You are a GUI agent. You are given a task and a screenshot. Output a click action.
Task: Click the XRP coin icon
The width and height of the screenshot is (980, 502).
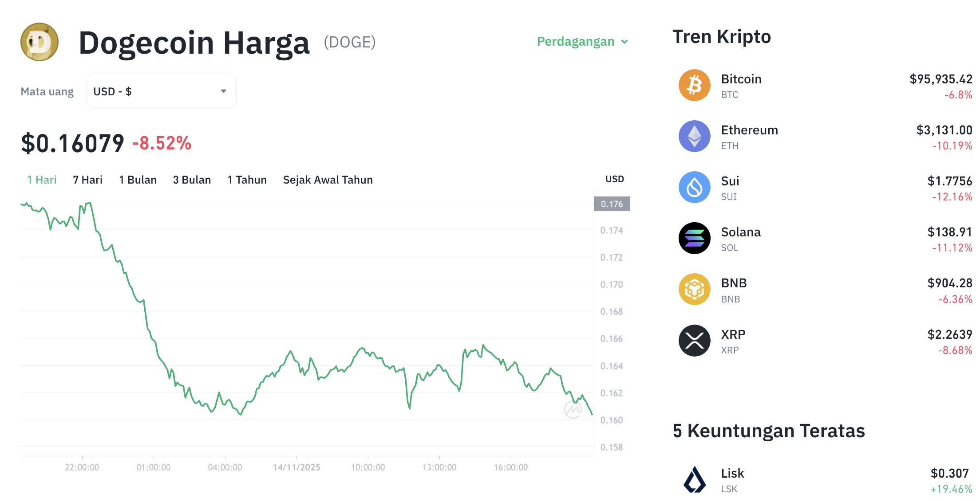point(694,341)
